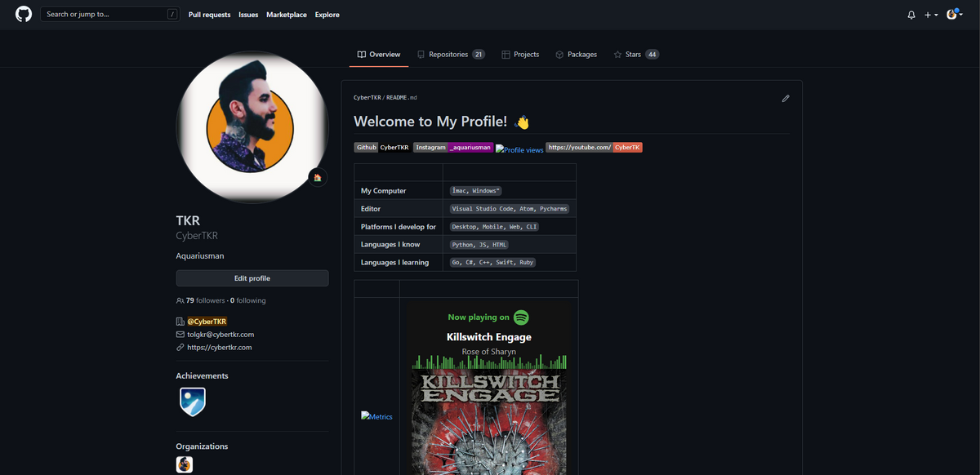The width and height of the screenshot is (980, 475).
Task: Focus the Search or jump to field
Action: [110, 15]
